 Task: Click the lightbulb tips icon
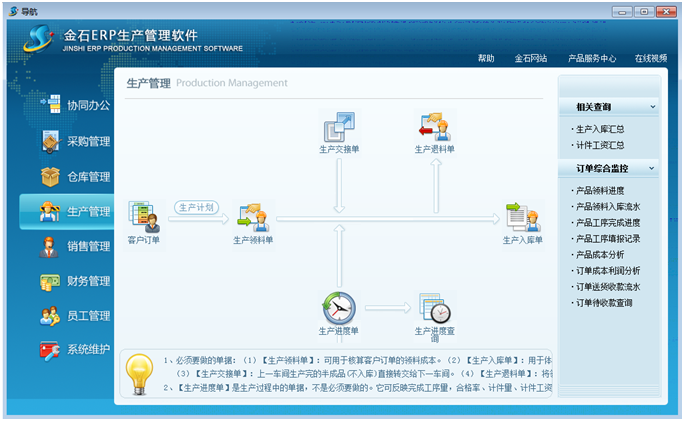click(x=139, y=374)
